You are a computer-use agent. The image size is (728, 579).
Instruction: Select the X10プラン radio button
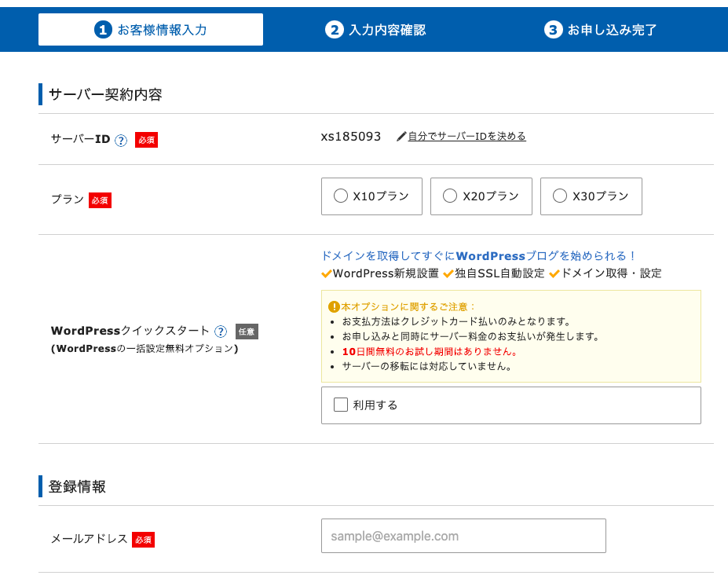click(338, 196)
